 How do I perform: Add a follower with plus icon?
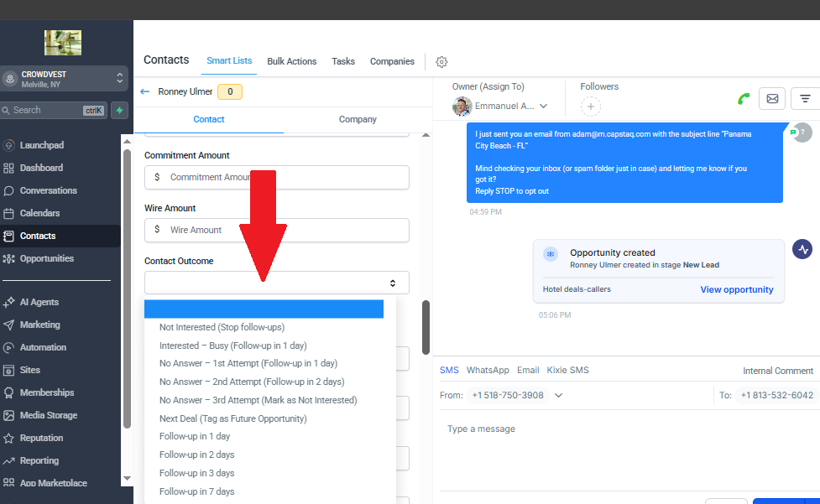click(x=590, y=107)
